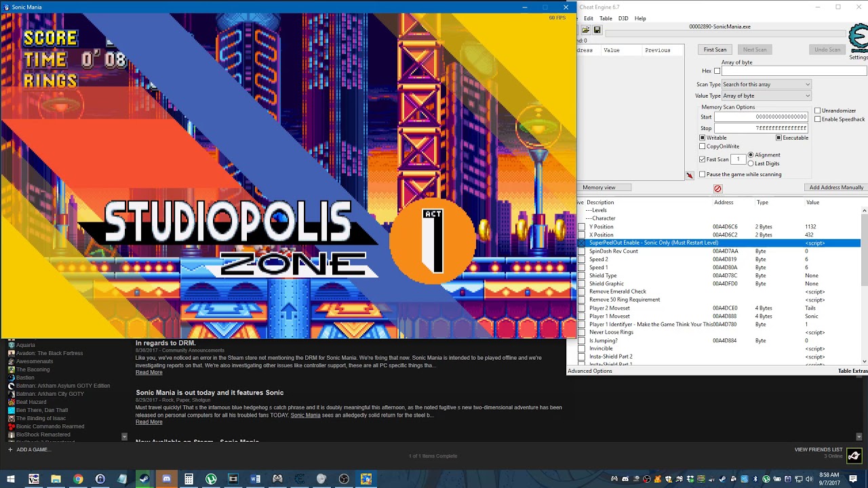Image resolution: width=868 pixels, height=488 pixels.
Task: Enable Pause the game while scanning
Action: coord(703,174)
